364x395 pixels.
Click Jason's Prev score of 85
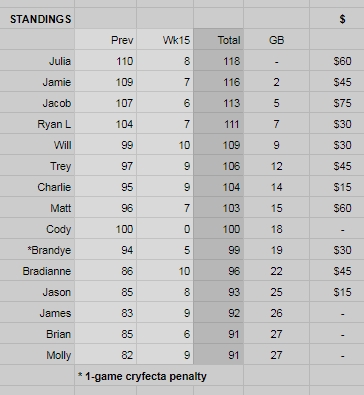coord(106,292)
